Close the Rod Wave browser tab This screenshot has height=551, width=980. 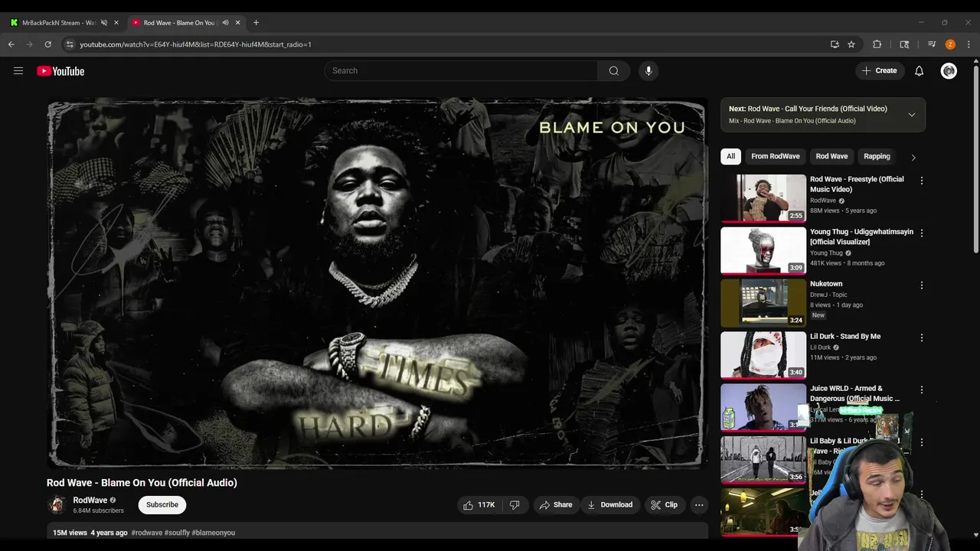pos(237,22)
